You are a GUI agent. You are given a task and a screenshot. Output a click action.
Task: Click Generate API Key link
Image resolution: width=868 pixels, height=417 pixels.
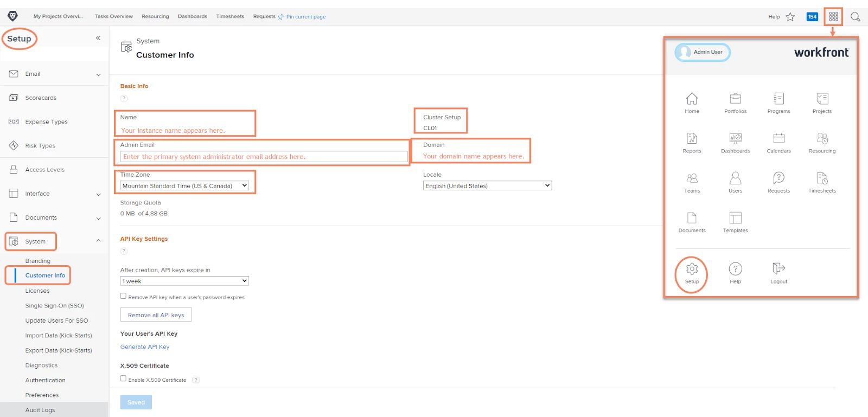[145, 347]
